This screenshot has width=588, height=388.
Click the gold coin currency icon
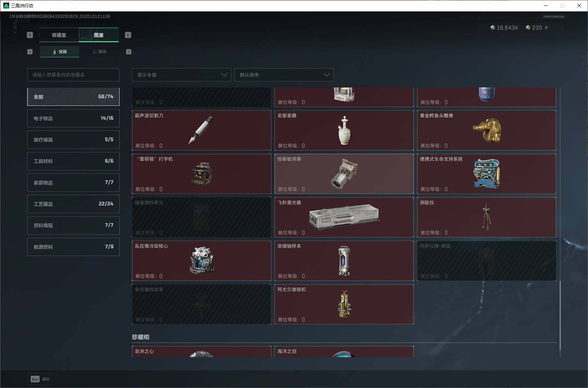pos(528,28)
